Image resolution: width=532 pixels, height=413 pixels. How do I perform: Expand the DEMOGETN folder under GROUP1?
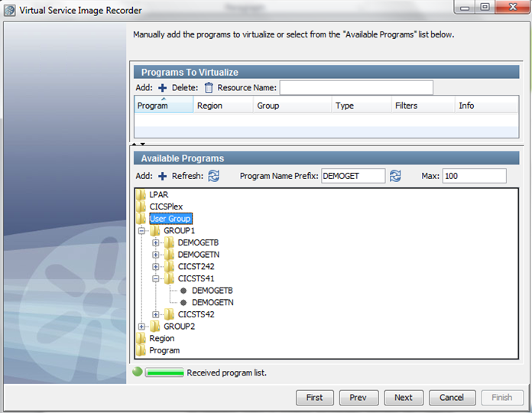[x=155, y=255]
